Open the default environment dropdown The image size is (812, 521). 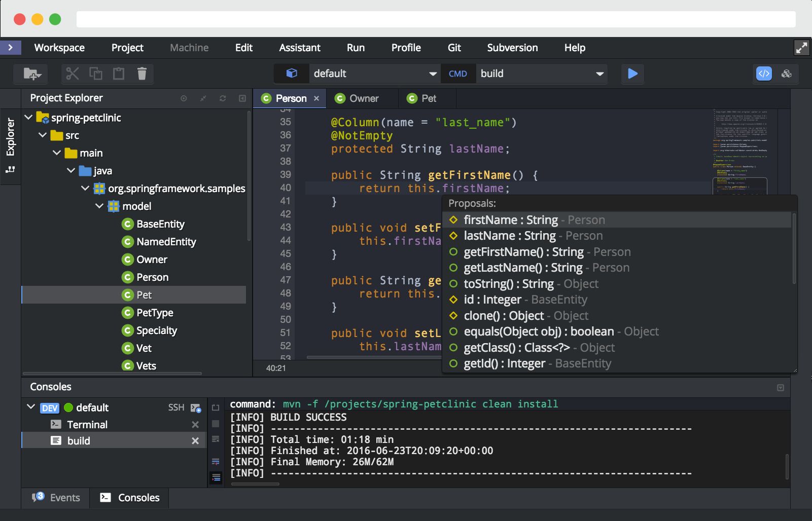[x=375, y=73]
